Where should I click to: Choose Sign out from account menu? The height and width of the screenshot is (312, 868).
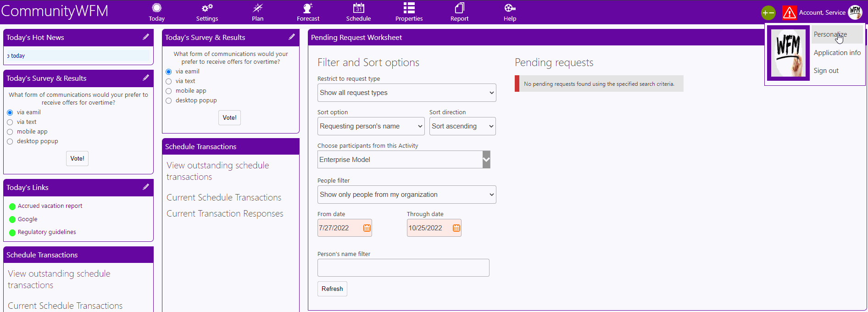[826, 71]
